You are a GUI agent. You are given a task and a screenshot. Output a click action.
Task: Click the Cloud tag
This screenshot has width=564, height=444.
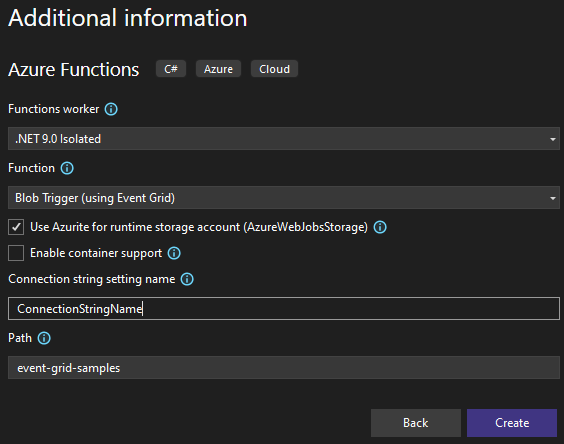coord(274,69)
